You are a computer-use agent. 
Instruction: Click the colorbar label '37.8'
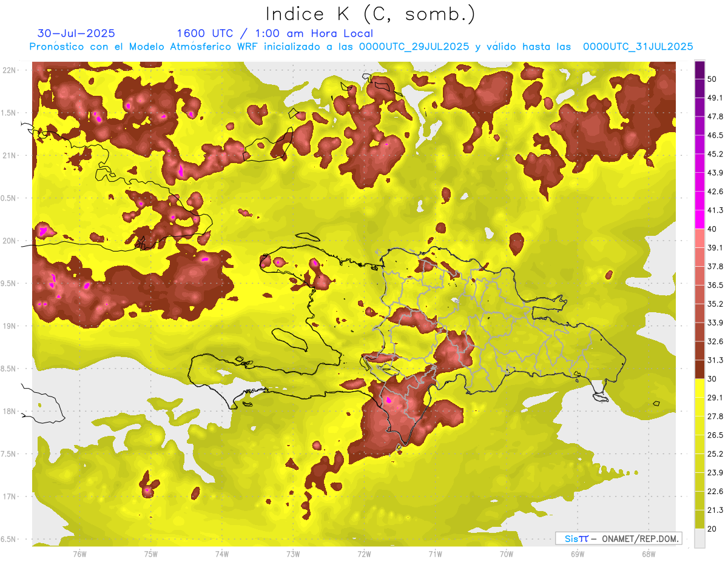pos(715,267)
